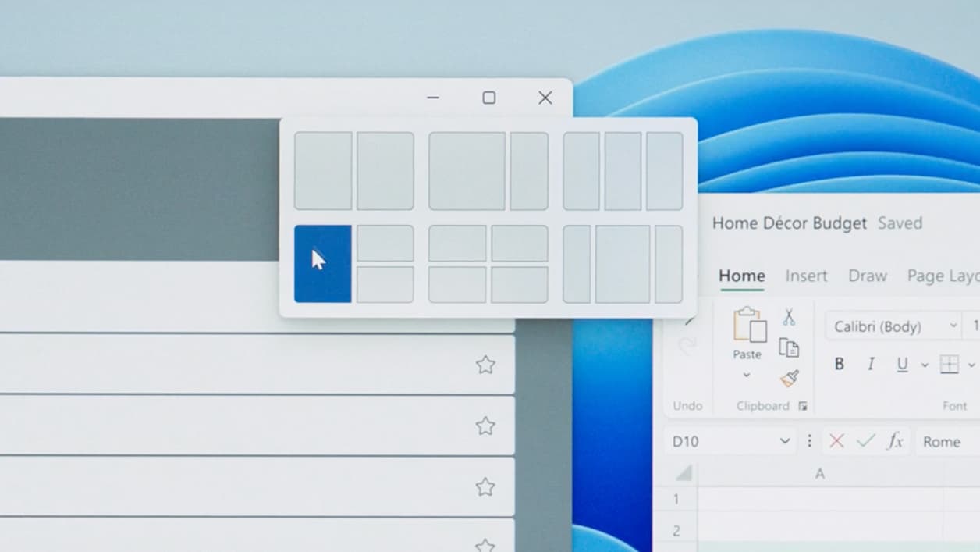This screenshot has width=980, height=552.
Task: Click the Saved status next to the title
Action: coord(900,223)
